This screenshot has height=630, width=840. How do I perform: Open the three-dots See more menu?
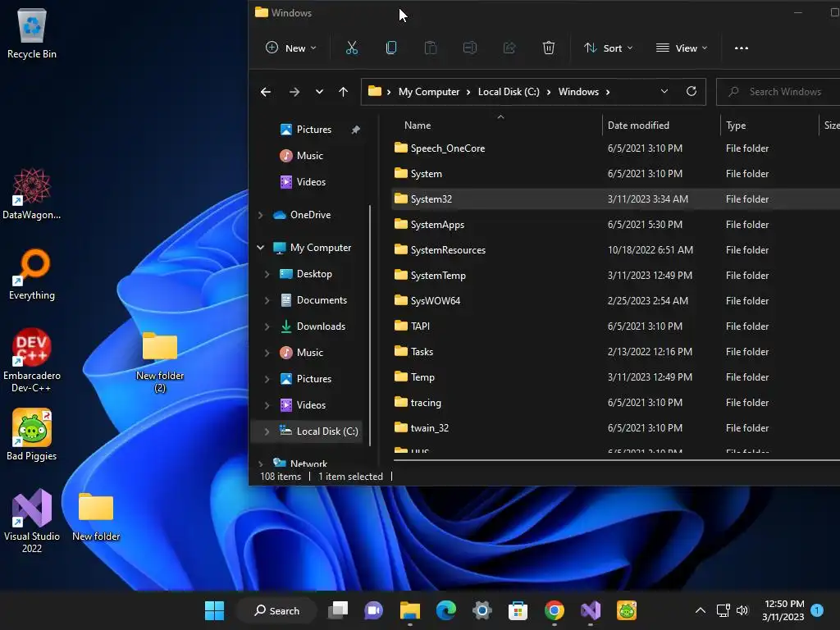click(742, 48)
